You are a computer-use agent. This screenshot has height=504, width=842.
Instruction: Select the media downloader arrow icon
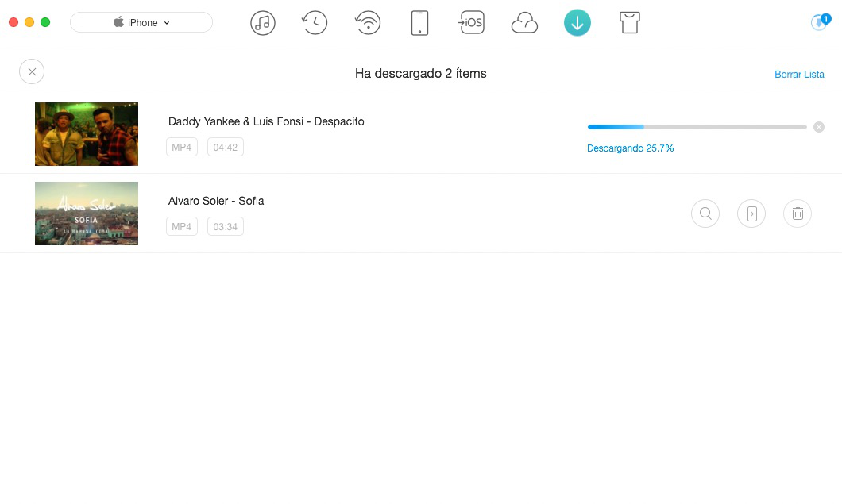[x=577, y=22]
